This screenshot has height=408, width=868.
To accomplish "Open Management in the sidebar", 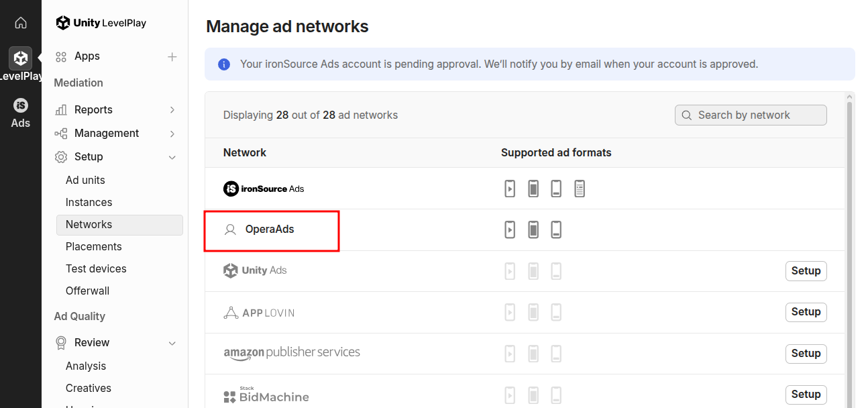I will pos(107,133).
